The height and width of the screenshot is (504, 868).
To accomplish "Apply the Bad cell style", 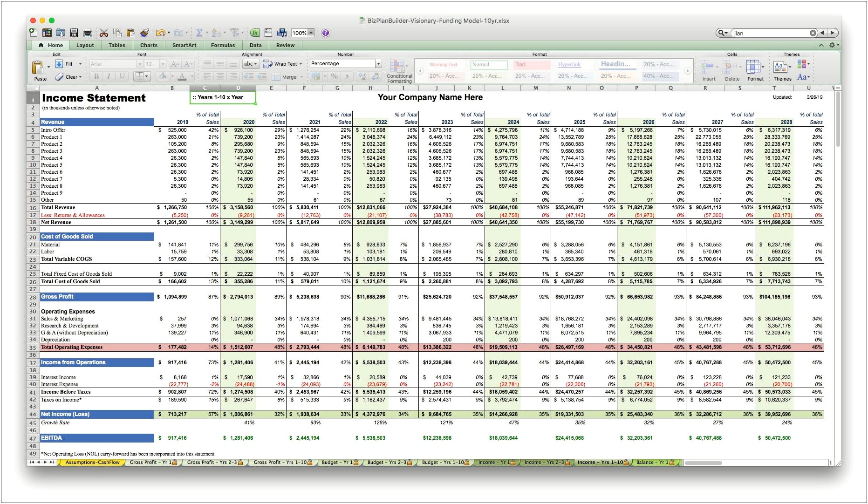I will (532, 65).
